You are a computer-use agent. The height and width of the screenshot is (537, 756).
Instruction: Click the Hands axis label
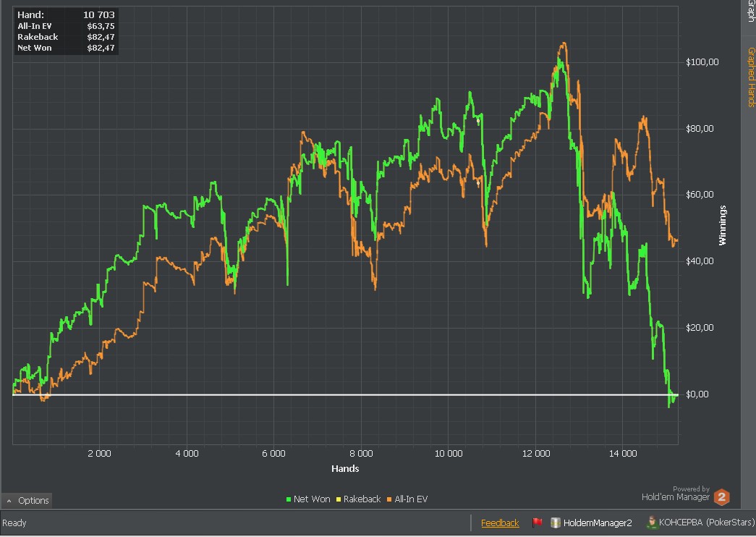pyautogui.click(x=345, y=468)
